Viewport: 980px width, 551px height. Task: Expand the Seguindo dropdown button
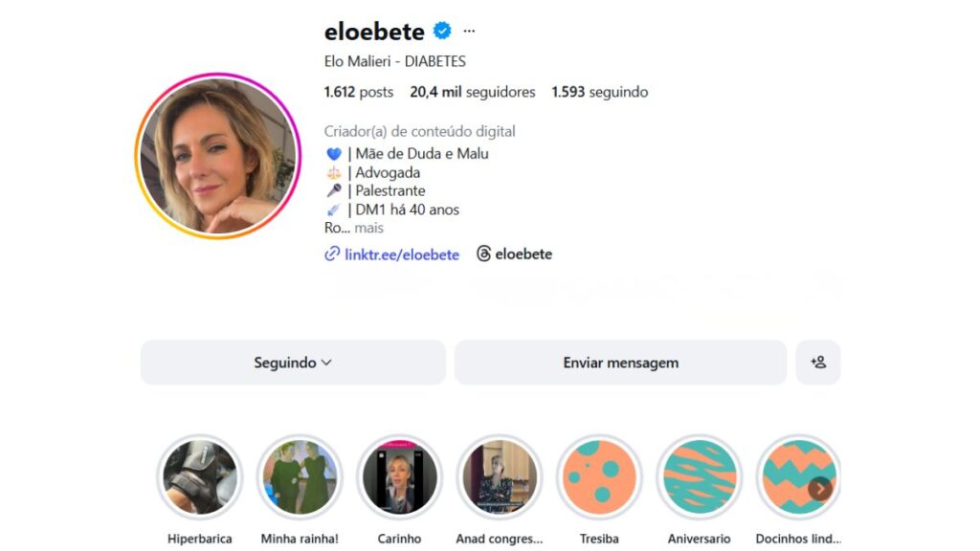(293, 363)
